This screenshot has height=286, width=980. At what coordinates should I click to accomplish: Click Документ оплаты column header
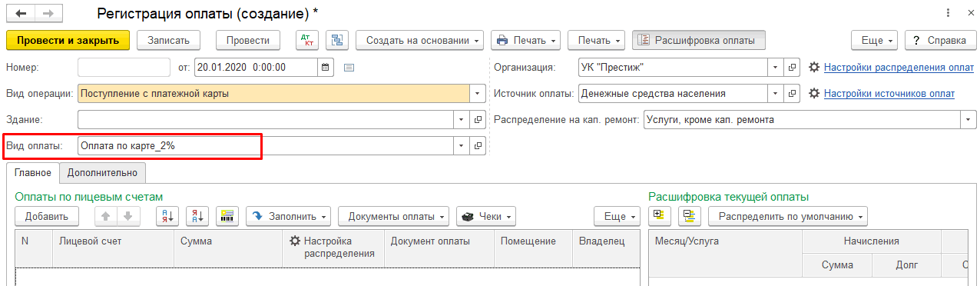tap(439, 248)
